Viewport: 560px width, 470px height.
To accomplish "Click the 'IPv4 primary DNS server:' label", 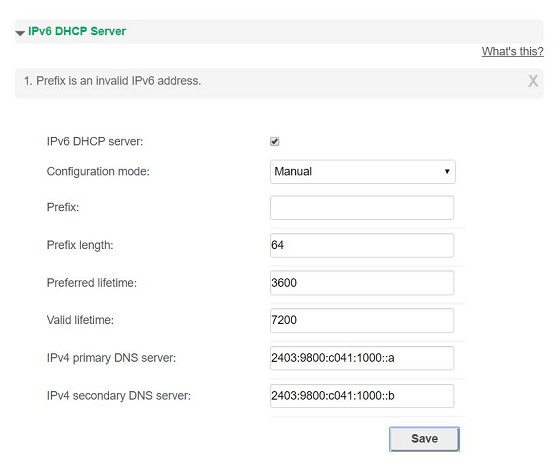I will pos(111,358).
